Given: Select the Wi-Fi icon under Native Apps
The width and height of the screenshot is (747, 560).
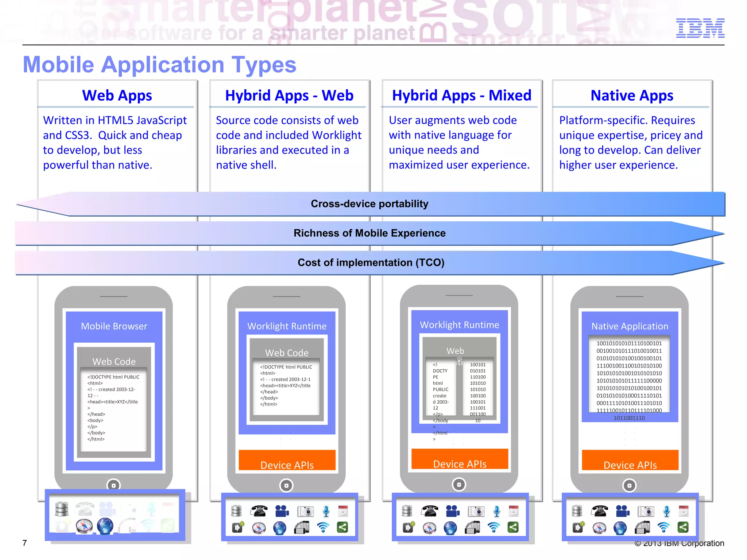Looking at the screenshot, I should point(663,527).
